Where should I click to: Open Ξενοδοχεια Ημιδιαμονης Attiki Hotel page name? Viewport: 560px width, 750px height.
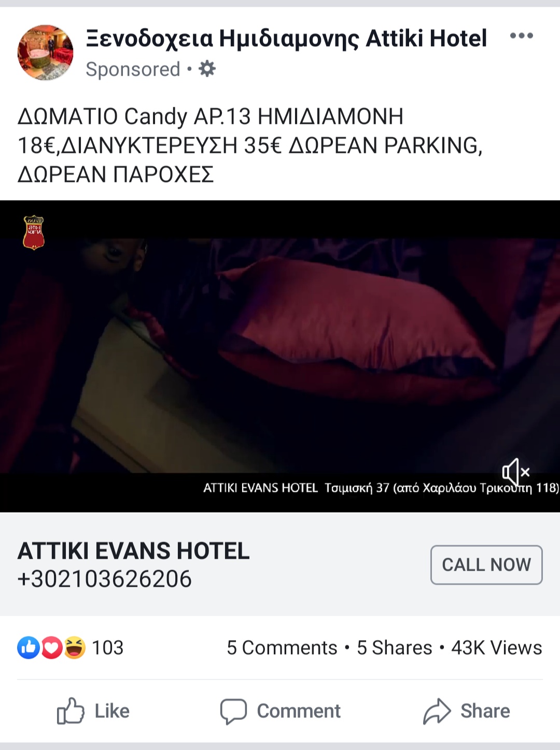click(x=286, y=38)
